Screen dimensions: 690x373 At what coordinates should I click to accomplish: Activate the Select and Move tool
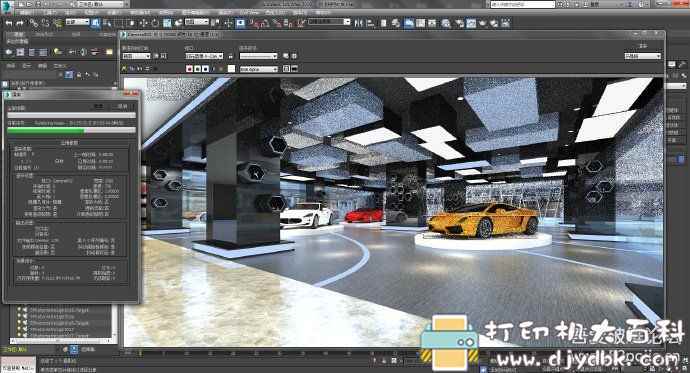[143, 23]
